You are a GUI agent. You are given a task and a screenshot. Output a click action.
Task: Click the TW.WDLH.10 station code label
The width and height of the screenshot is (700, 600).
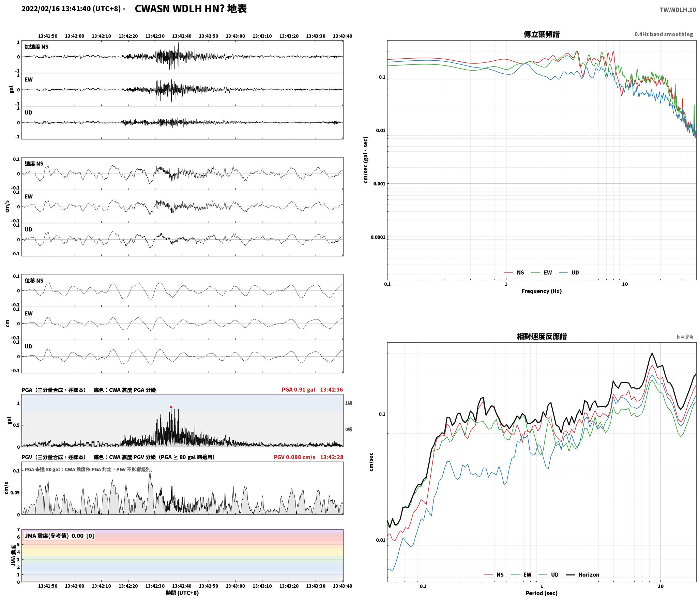click(678, 10)
